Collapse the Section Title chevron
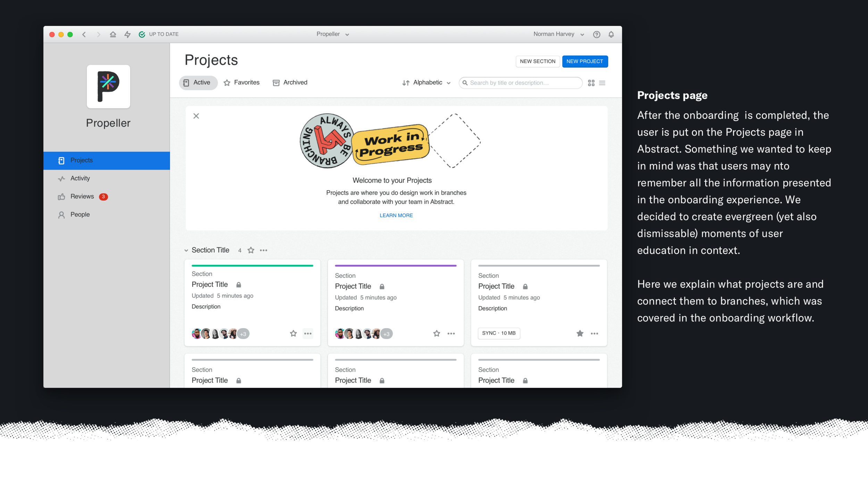 click(x=186, y=251)
